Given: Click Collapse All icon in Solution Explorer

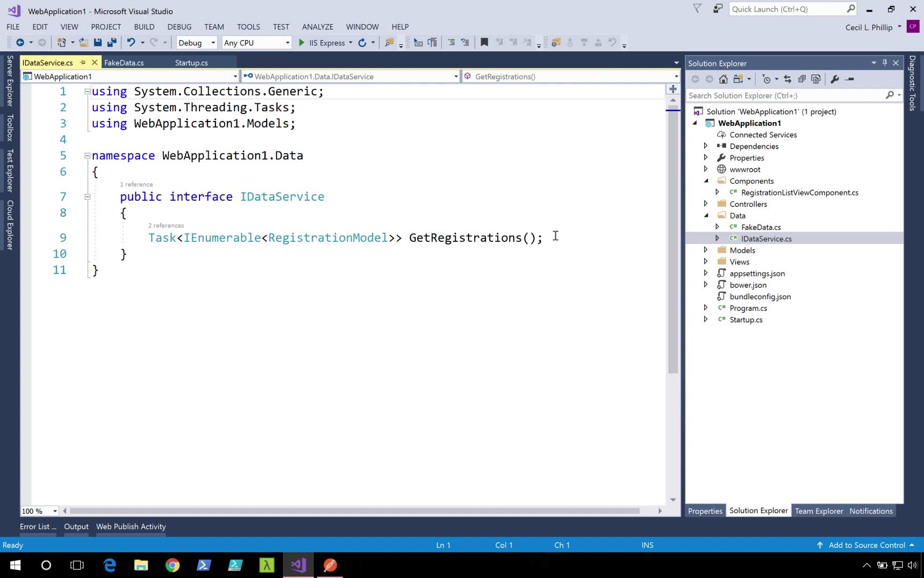Looking at the screenshot, I should [802, 79].
